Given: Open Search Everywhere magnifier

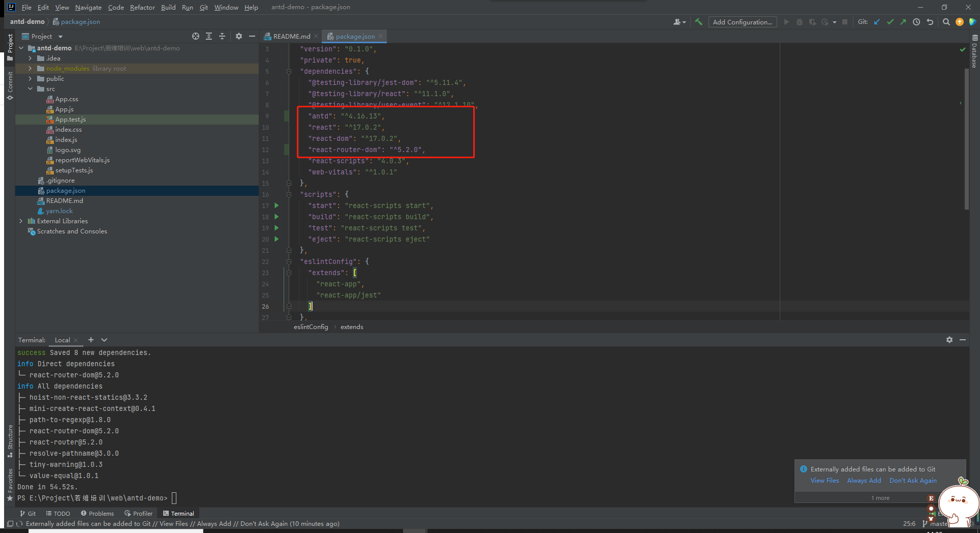Looking at the screenshot, I should (x=946, y=22).
